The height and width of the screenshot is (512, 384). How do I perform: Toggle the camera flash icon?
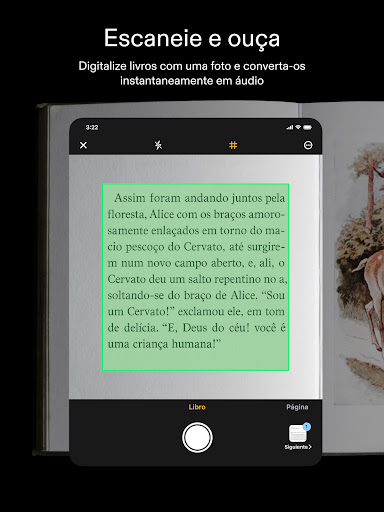coord(158,145)
